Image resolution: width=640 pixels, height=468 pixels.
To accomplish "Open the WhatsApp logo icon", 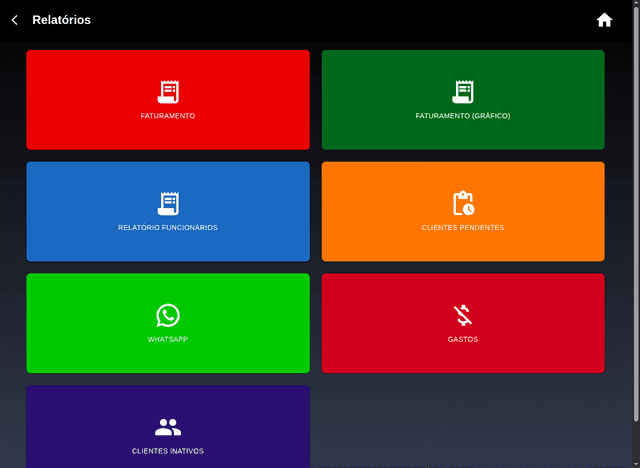I will pyautogui.click(x=168, y=316).
